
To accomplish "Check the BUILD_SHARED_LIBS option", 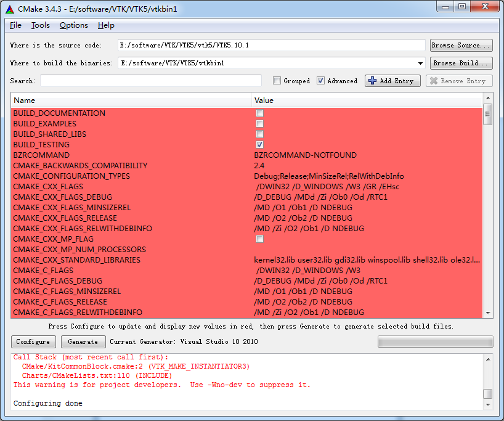I will 260,134.
